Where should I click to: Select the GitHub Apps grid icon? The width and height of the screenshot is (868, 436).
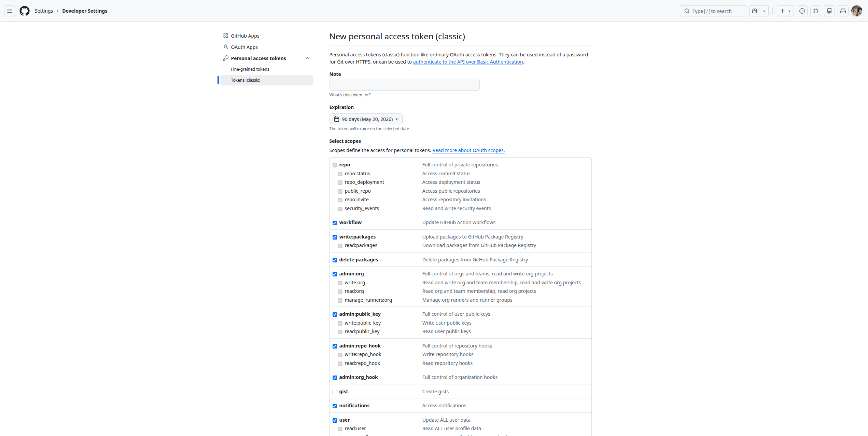(x=226, y=36)
